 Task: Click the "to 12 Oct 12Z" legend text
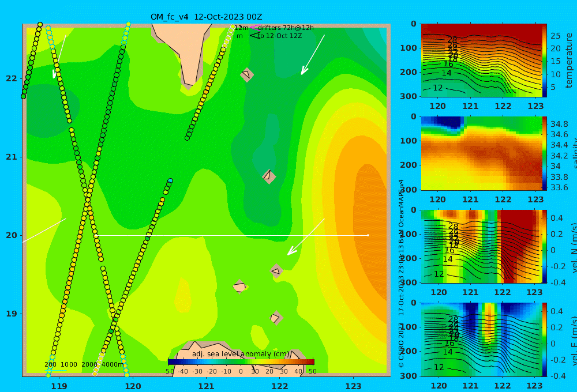click(280, 36)
